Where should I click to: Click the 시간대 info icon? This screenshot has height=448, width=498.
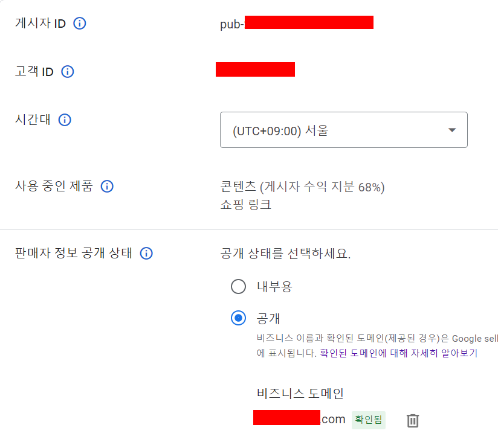tap(65, 119)
